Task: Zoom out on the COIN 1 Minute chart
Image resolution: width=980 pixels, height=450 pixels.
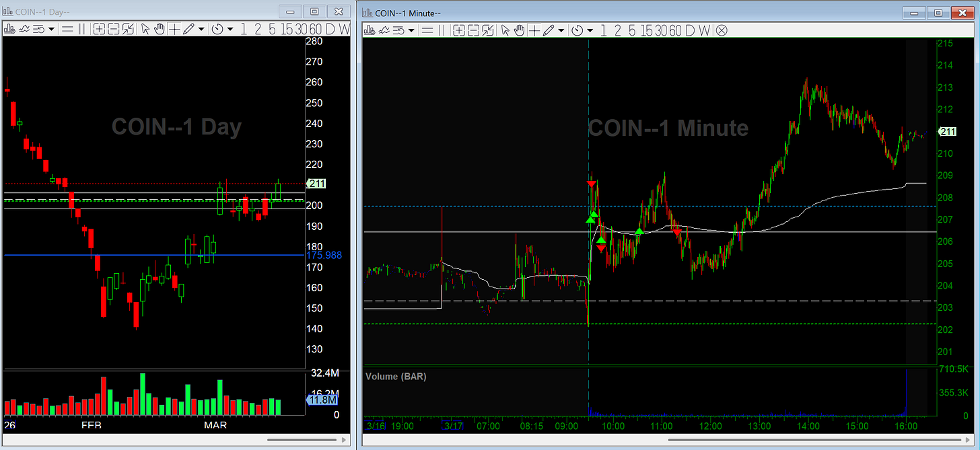Action: pyautogui.click(x=473, y=30)
